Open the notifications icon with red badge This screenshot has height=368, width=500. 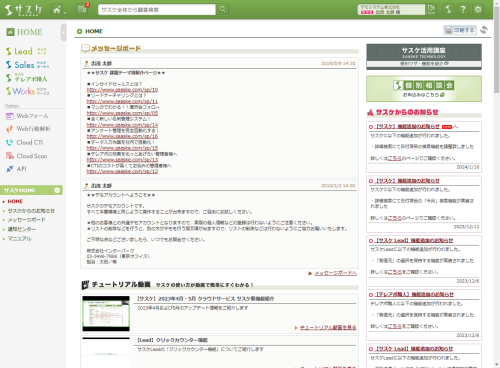(82, 9)
